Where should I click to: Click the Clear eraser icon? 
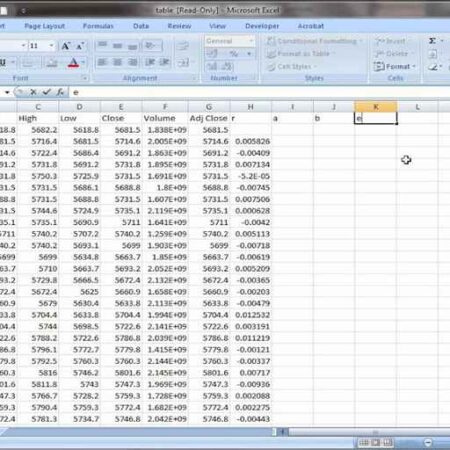[433, 67]
